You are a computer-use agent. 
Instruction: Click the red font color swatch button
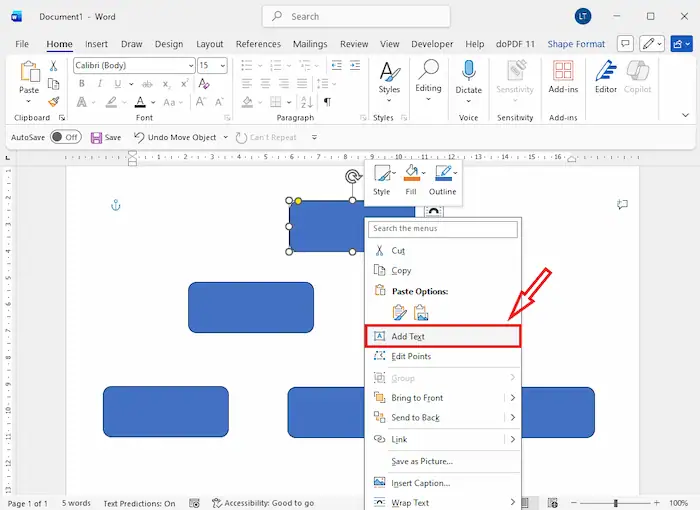(141, 102)
